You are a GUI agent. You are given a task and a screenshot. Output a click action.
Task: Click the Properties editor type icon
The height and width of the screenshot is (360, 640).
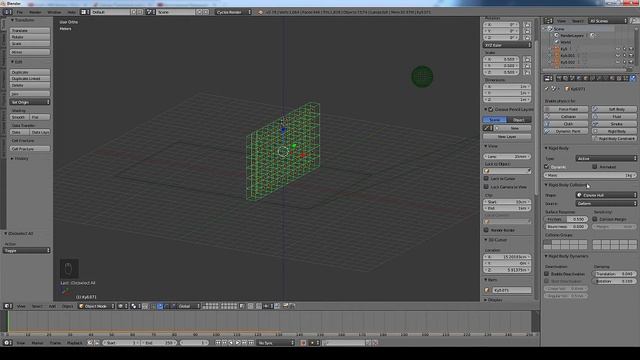coord(548,78)
